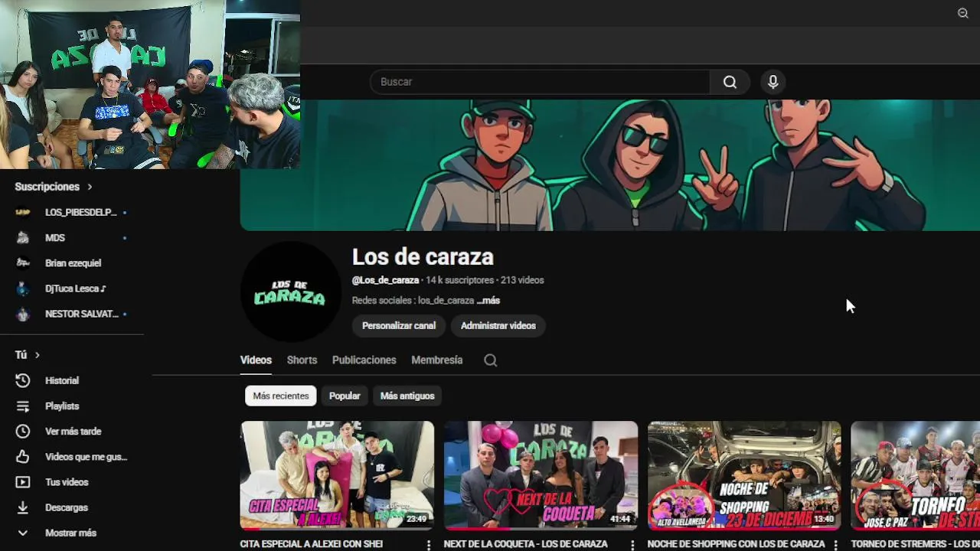Open CITA ESPECIAL A ALEXEI CON SHEI title
980x551 pixels.
click(x=312, y=544)
